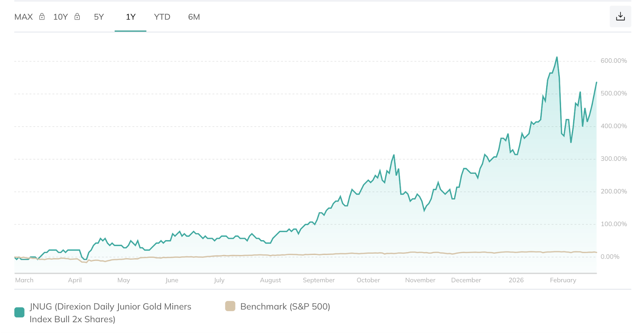Image resolution: width=644 pixels, height=333 pixels.
Task: Show the 6M time range
Action: [194, 17]
